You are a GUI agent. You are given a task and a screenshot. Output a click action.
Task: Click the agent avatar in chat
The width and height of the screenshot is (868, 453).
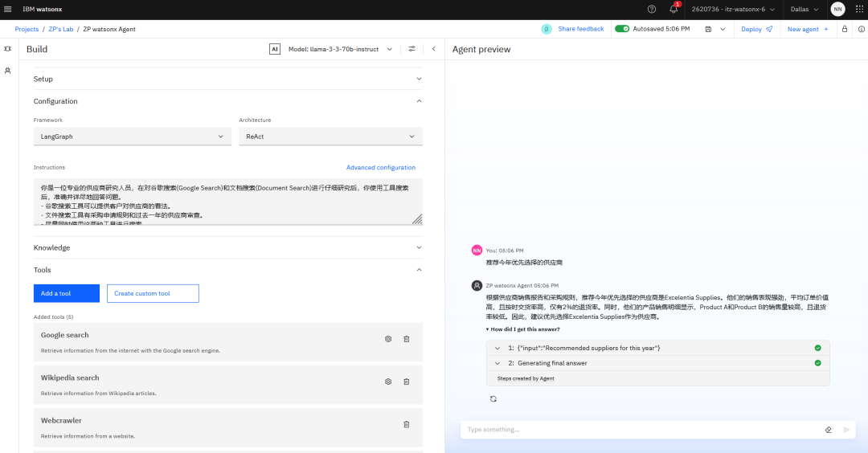click(477, 286)
